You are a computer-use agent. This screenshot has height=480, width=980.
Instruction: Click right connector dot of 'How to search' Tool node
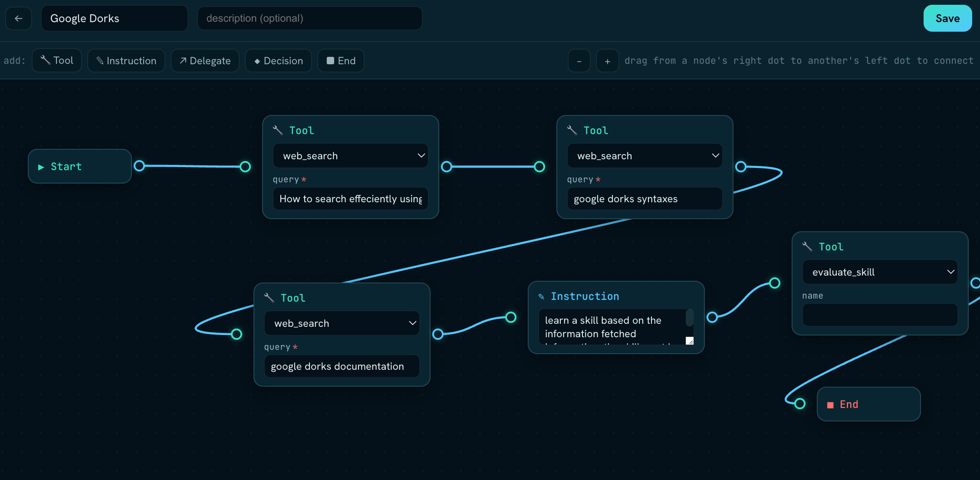click(x=447, y=167)
